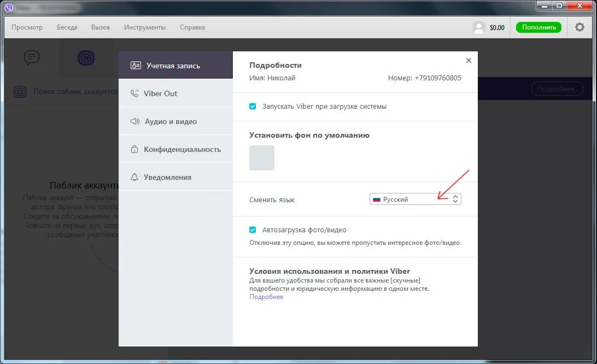Viewport: 597px width, 364px height.
Task: Open the public accounts icon tab
Action: tap(86, 58)
